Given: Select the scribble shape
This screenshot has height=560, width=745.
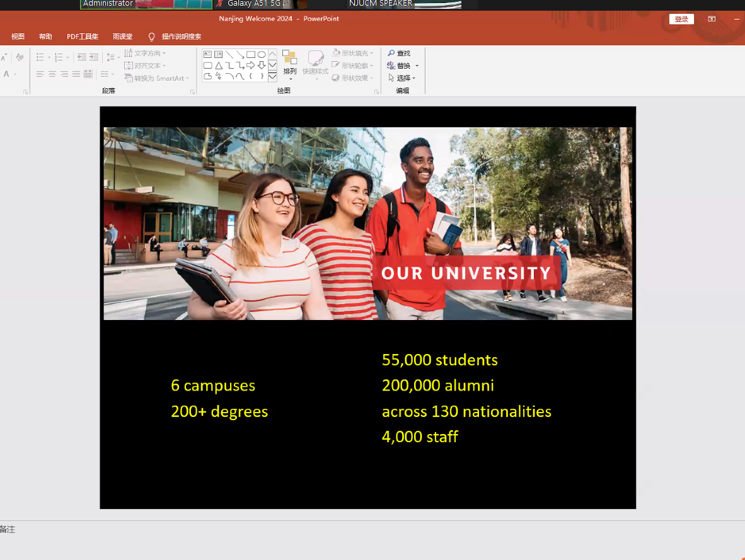Looking at the screenshot, I should (x=219, y=76).
